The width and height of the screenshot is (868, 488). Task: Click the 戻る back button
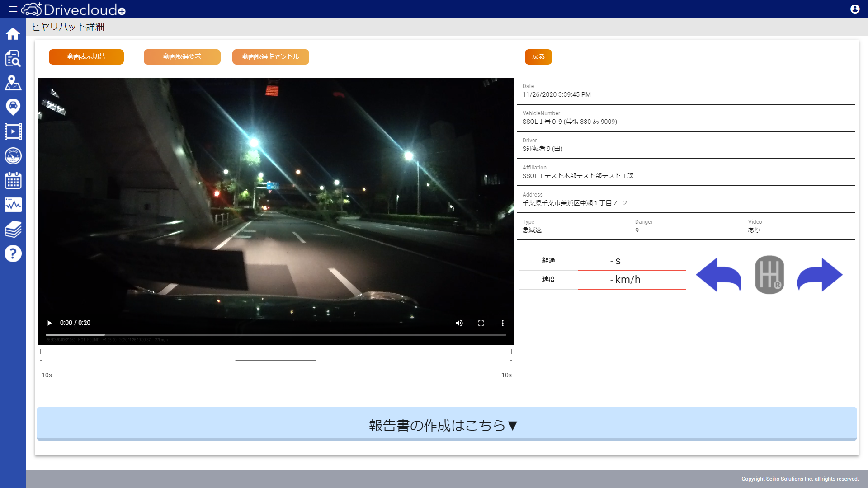tap(538, 56)
